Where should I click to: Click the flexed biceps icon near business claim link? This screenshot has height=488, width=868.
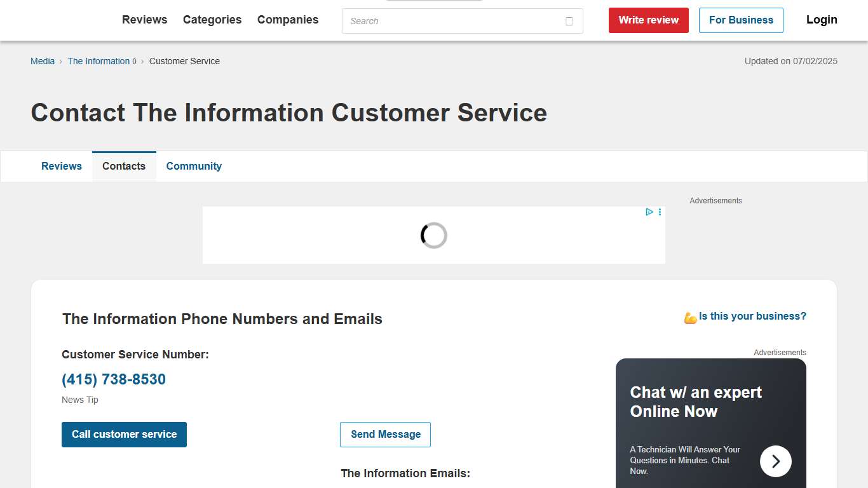pos(690,316)
